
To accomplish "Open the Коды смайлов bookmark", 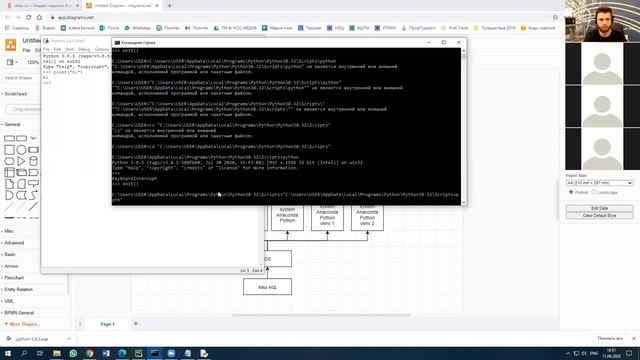I will (538, 28).
